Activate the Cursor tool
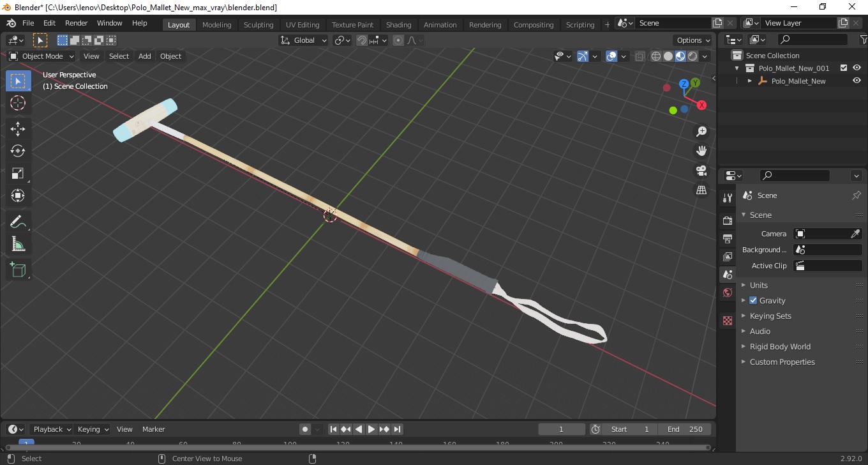Viewport: 868px width, 465px height. (x=18, y=103)
